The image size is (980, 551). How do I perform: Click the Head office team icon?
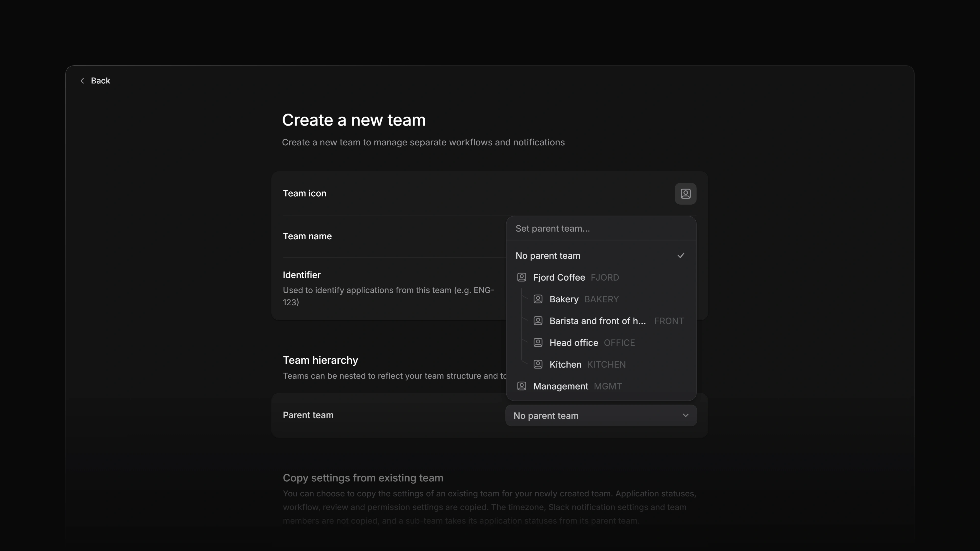[538, 342]
